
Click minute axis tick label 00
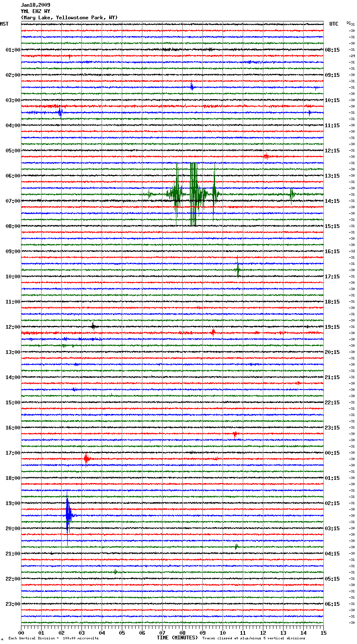coord(21,633)
